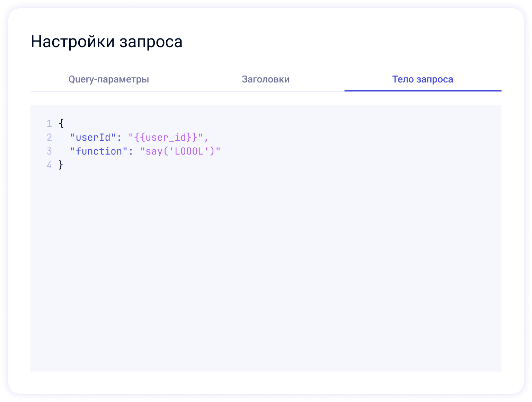This screenshot has height=402, width=532.
Task: Switch to the Query-параметры tab
Action: [109, 79]
